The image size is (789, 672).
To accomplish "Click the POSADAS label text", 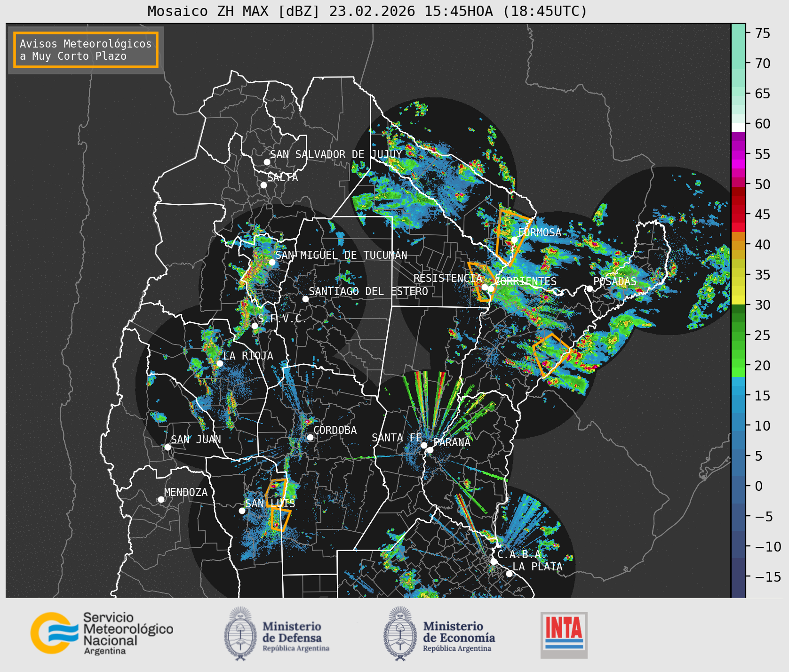I will [x=615, y=281].
